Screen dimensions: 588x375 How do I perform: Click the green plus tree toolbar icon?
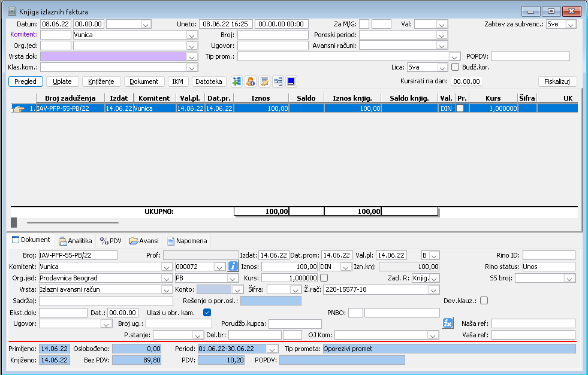[x=237, y=81]
